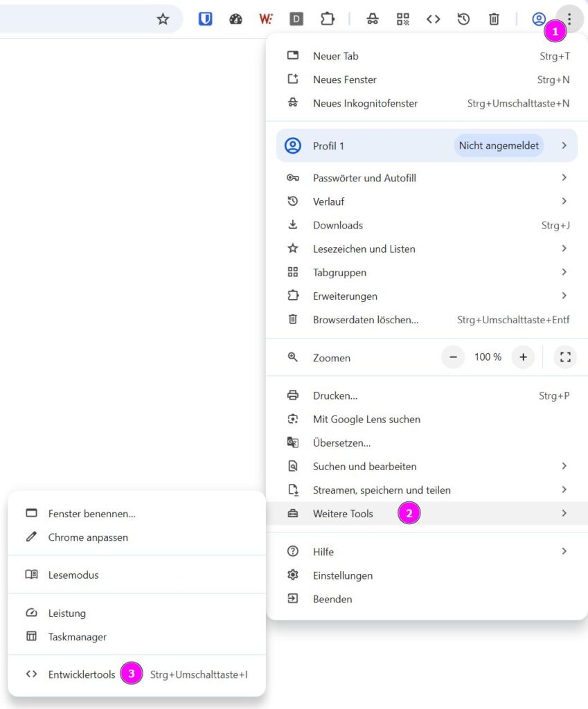Click the three-dot Chrome menu button
The height and width of the screenshot is (709, 588).
coord(569,19)
